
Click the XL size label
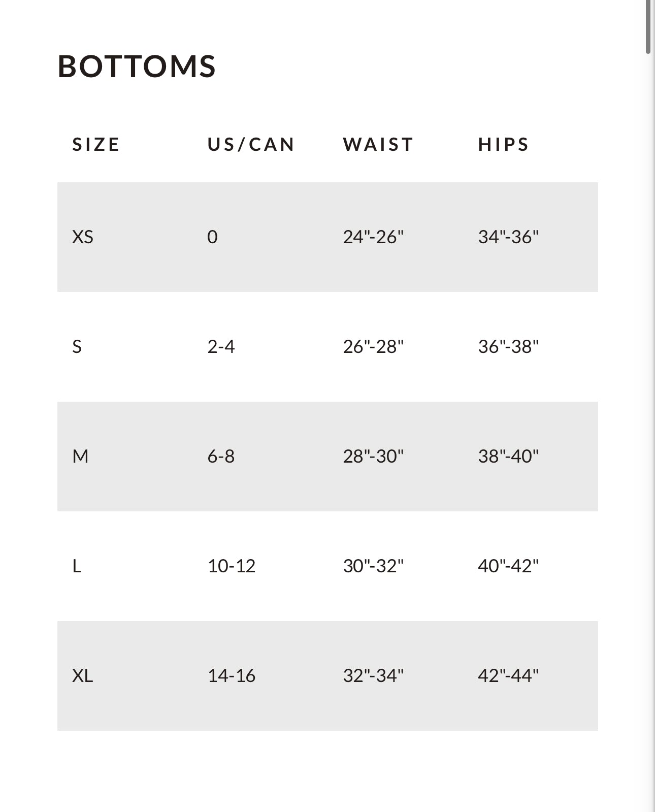[83, 676]
